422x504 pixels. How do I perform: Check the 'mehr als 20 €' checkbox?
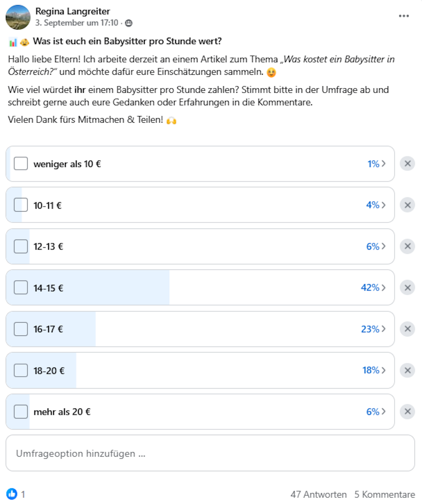click(x=21, y=411)
